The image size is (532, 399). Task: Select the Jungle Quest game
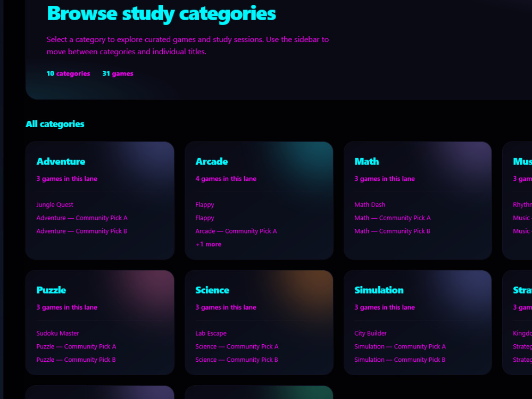tap(55, 205)
